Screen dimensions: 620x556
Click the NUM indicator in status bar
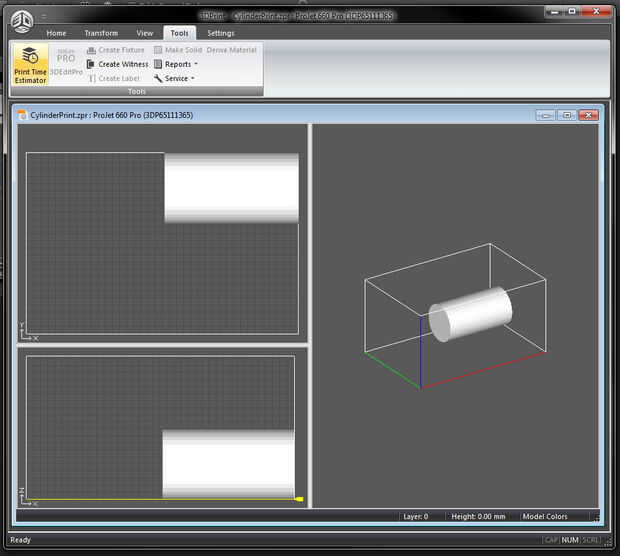(570, 540)
